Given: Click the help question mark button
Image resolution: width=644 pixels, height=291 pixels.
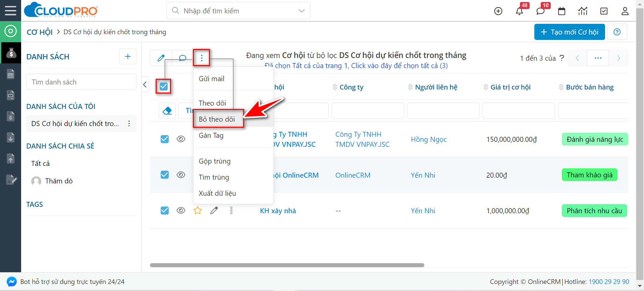Looking at the screenshot, I should [617, 32].
